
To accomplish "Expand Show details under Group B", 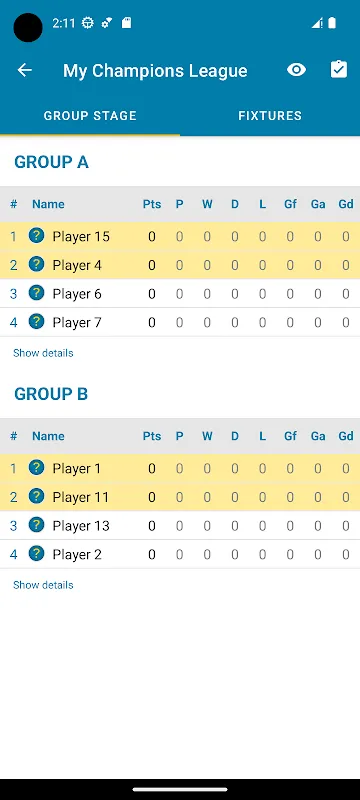I will (43, 585).
